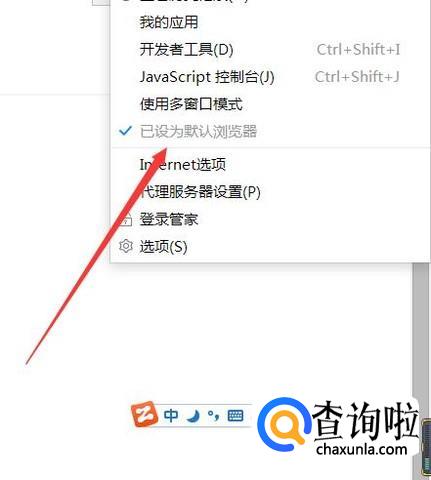Click the 查询啦 magnifier logo
Viewport: 431px width, 480px height.
tap(284, 425)
